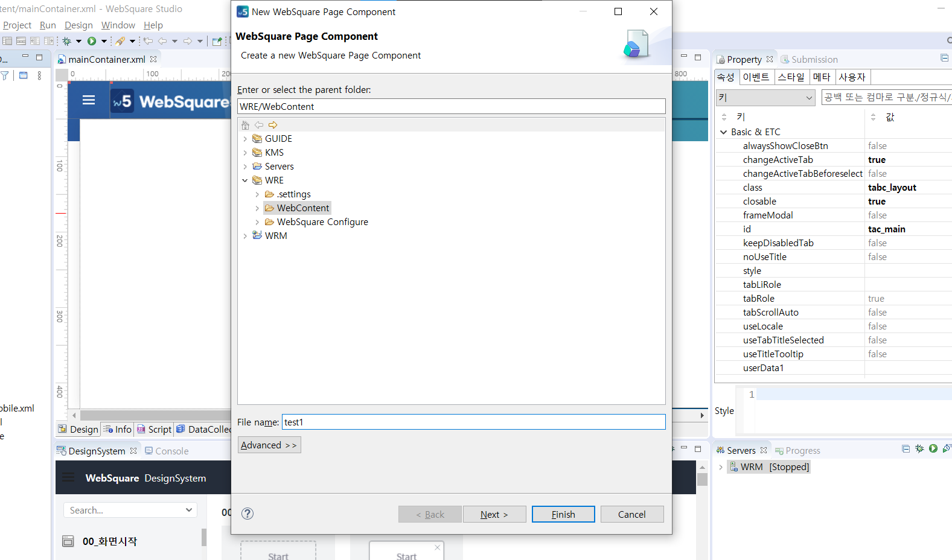
Task: Click the home icon in dialog folder tree toolbar
Action: click(x=245, y=125)
